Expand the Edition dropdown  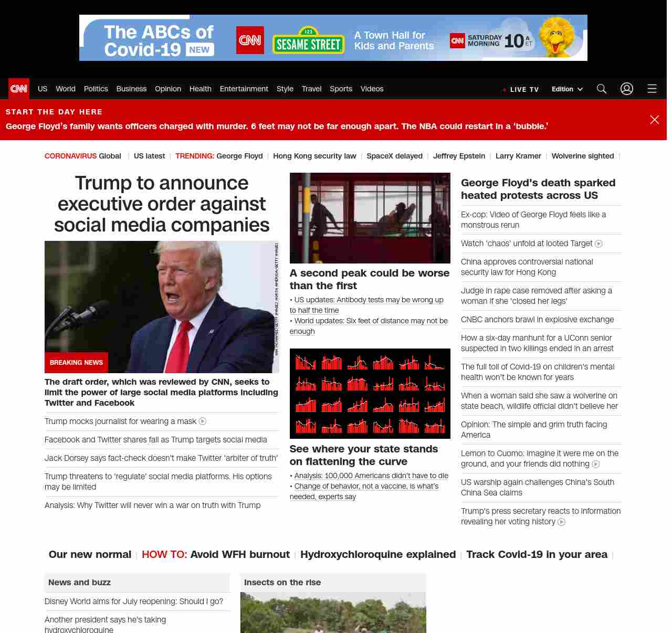coord(567,89)
